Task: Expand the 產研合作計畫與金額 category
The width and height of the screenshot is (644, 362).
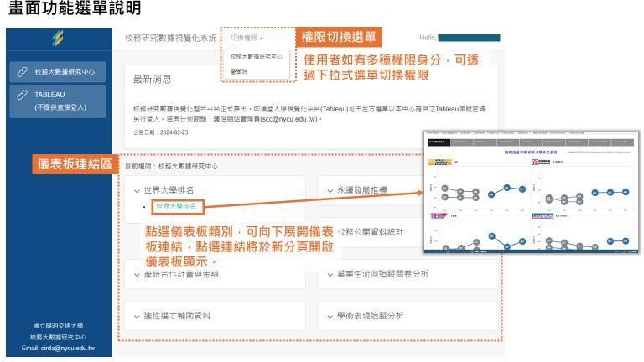Action: [x=176, y=273]
